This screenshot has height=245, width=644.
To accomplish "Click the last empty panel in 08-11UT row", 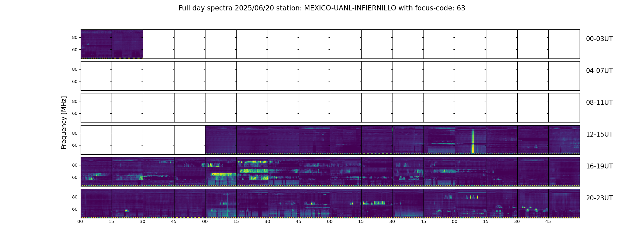I will click(x=564, y=108).
